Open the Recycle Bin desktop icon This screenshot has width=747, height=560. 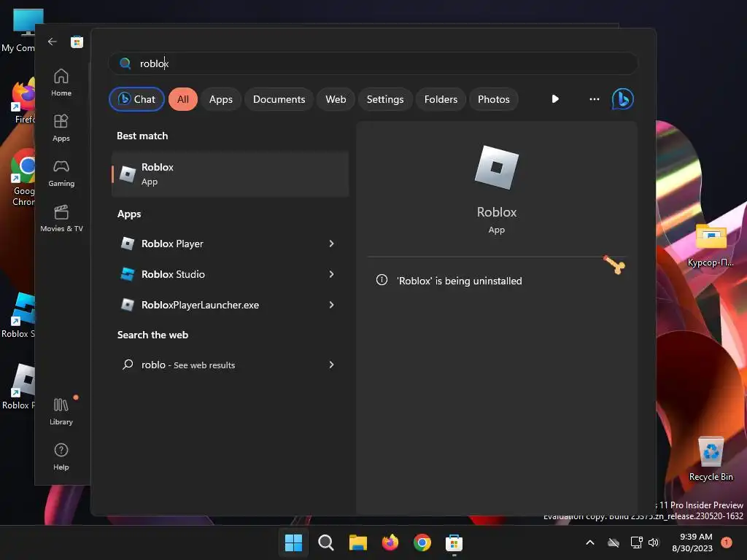711,459
